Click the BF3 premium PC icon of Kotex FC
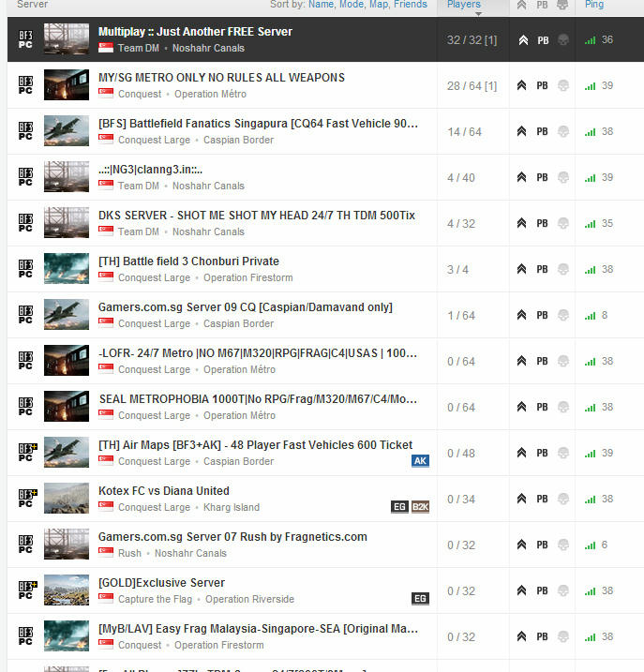 pos(27,499)
